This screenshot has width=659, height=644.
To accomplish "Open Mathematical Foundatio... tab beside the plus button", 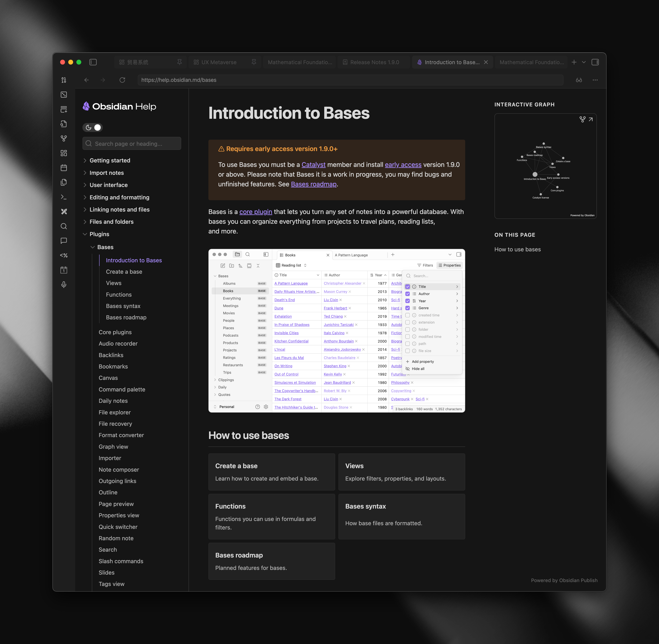I will [x=531, y=62].
